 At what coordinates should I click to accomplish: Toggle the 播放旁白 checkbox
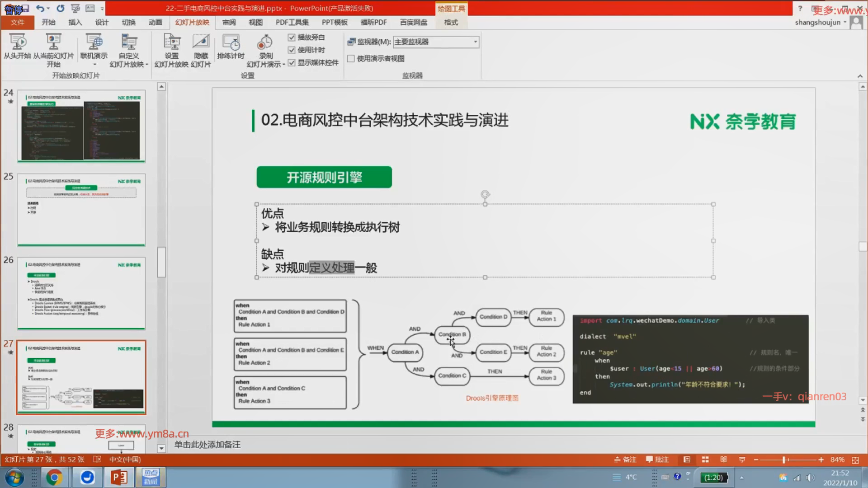[x=292, y=38]
